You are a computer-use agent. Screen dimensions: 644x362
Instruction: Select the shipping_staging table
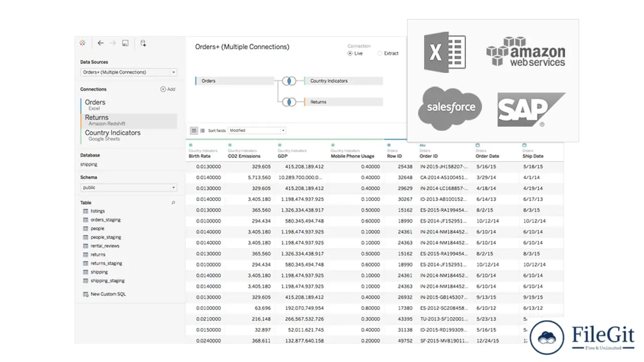pyautogui.click(x=108, y=281)
